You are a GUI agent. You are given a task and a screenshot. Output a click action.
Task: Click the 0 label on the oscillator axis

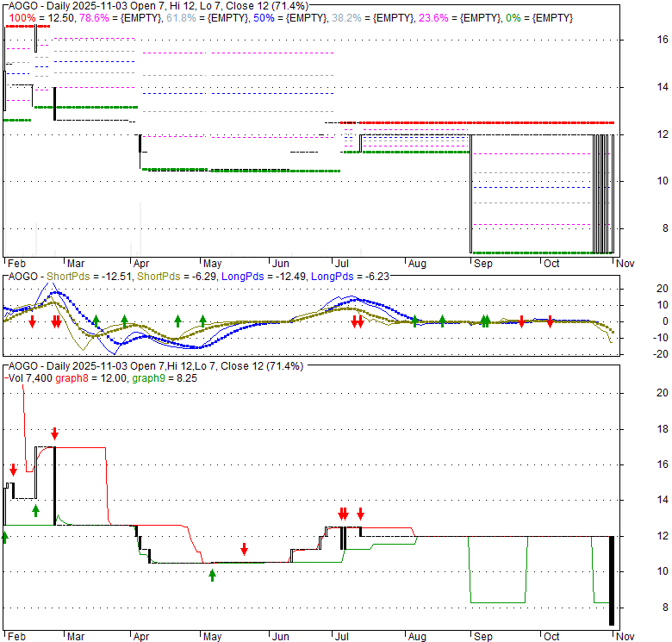click(x=665, y=321)
